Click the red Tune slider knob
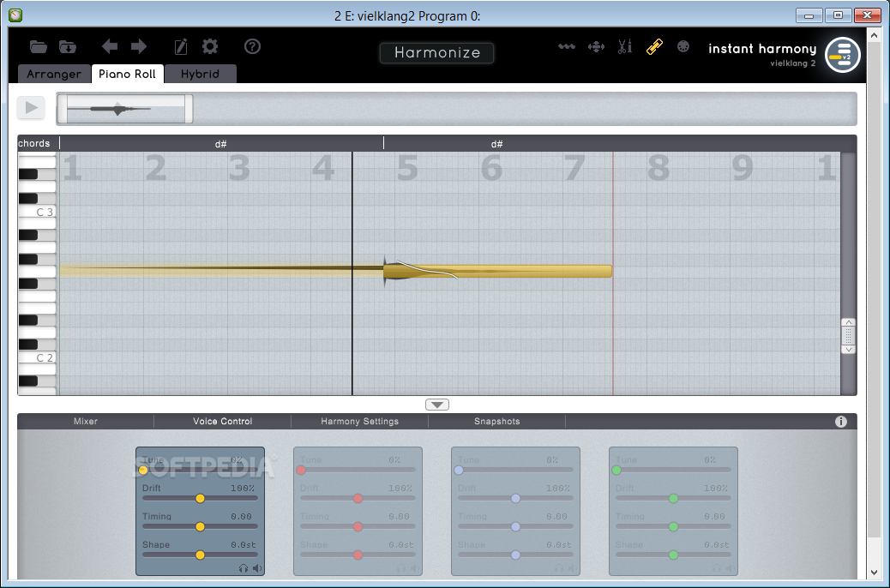Screen dimensions: 890x588 coord(301,470)
